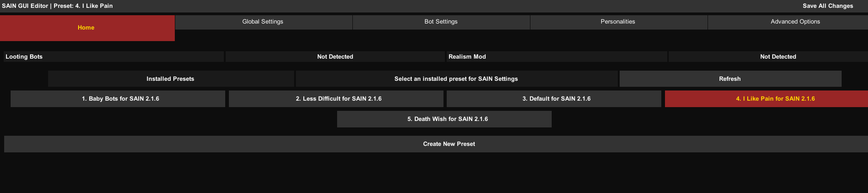Open the Home tab
The width and height of the screenshot is (868, 193).
tap(87, 28)
